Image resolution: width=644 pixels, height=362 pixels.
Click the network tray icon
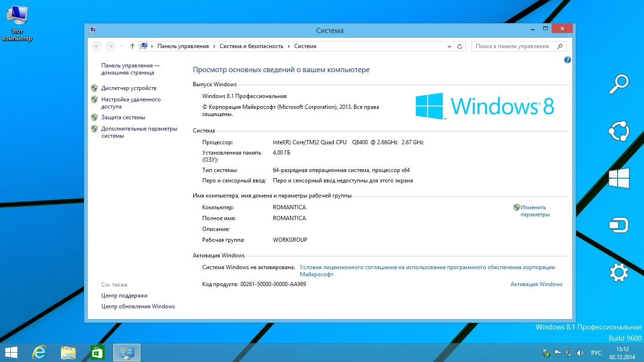coord(569,353)
